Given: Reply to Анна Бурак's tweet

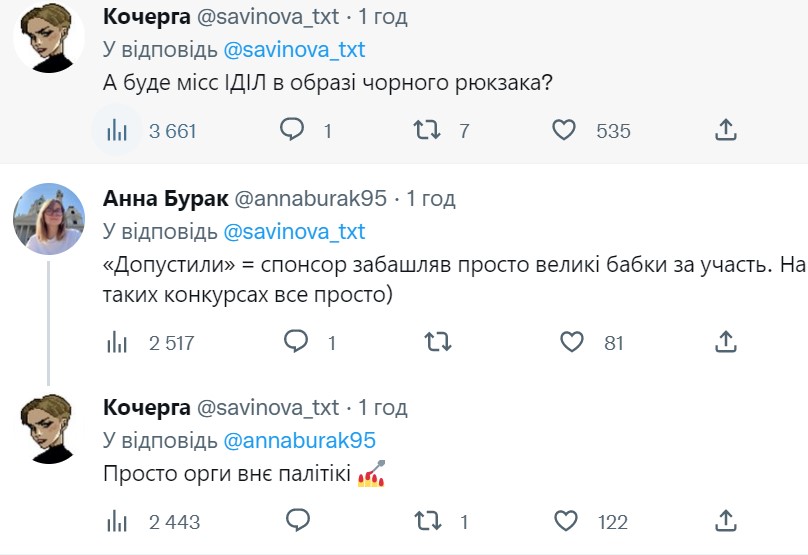Looking at the screenshot, I should tap(296, 342).
